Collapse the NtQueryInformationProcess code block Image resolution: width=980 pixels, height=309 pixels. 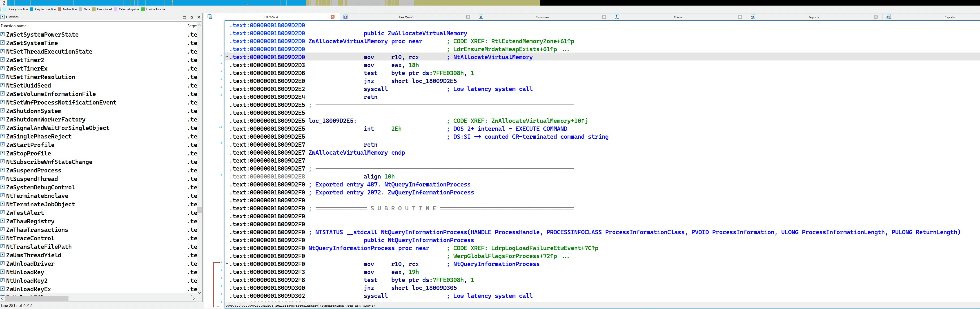pos(227,264)
